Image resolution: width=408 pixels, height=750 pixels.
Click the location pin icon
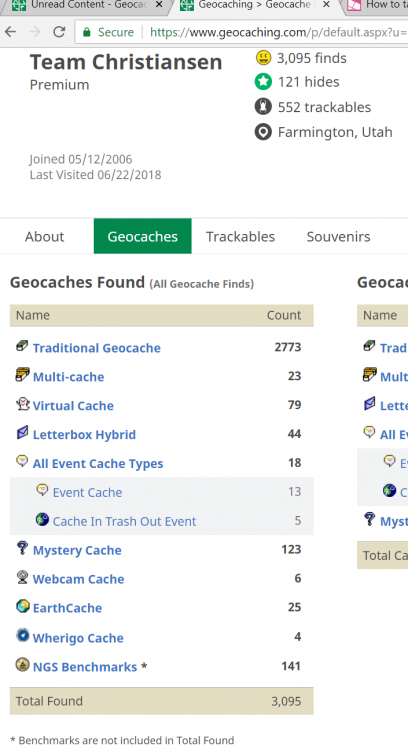point(263,132)
